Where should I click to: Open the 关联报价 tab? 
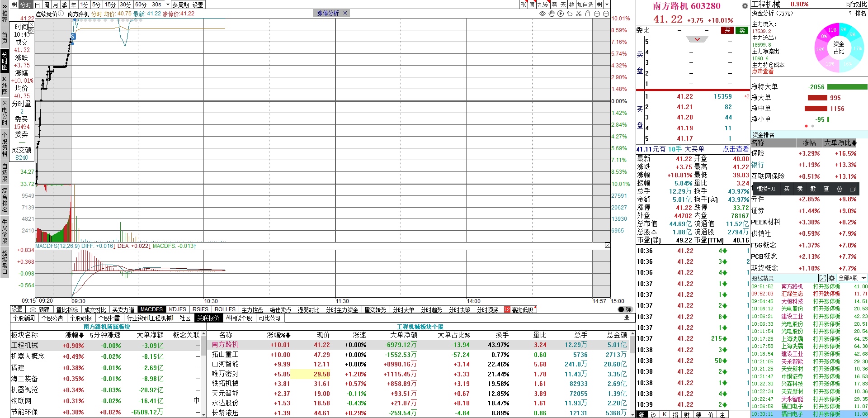point(208,318)
